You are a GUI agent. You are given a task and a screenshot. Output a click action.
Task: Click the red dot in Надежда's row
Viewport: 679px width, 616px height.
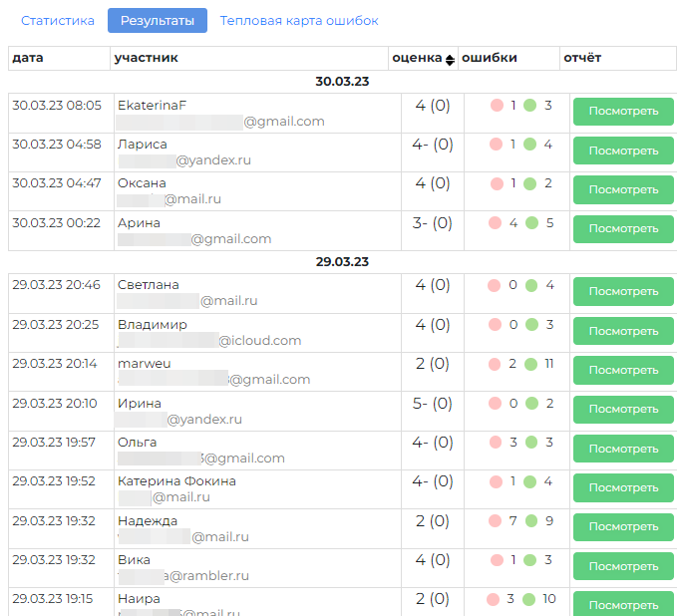pos(495,520)
